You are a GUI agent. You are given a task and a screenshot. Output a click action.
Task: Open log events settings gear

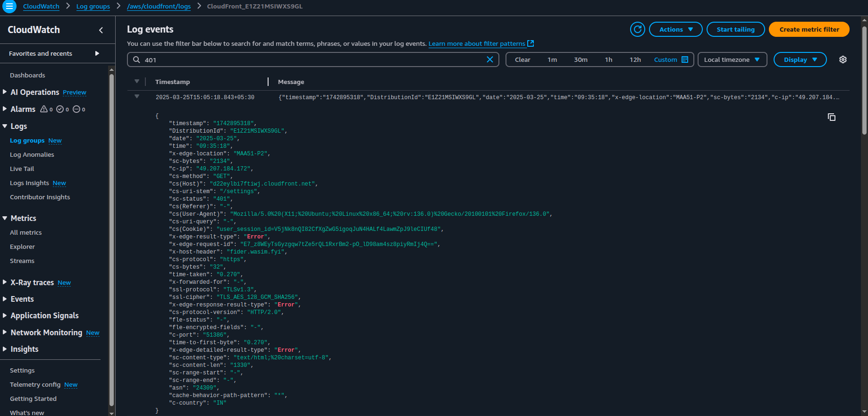[843, 59]
